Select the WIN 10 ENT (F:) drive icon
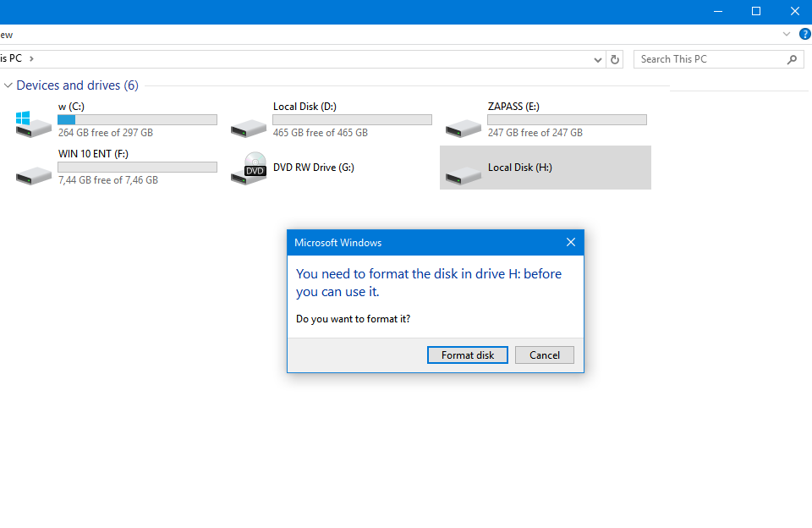812x528 pixels. [34, 173]
